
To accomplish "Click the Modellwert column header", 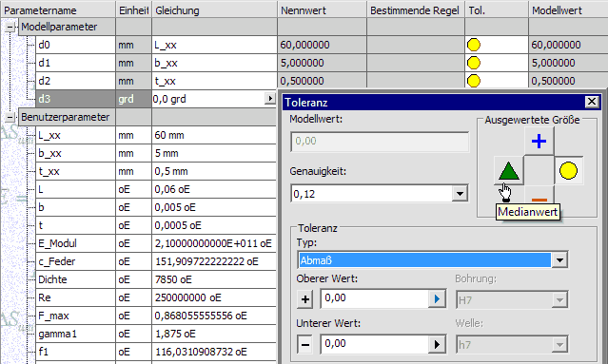I will pyautogui.click(x=568, y=10).
